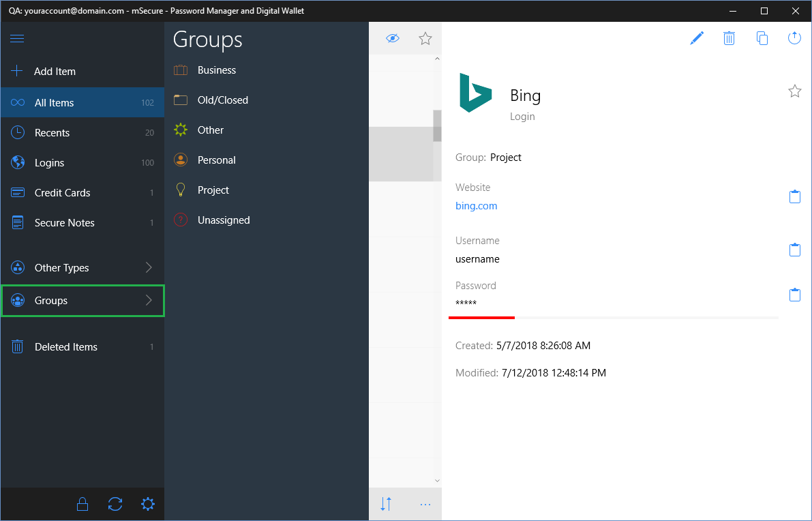Select All Items in sidebar

pos(82,102)
